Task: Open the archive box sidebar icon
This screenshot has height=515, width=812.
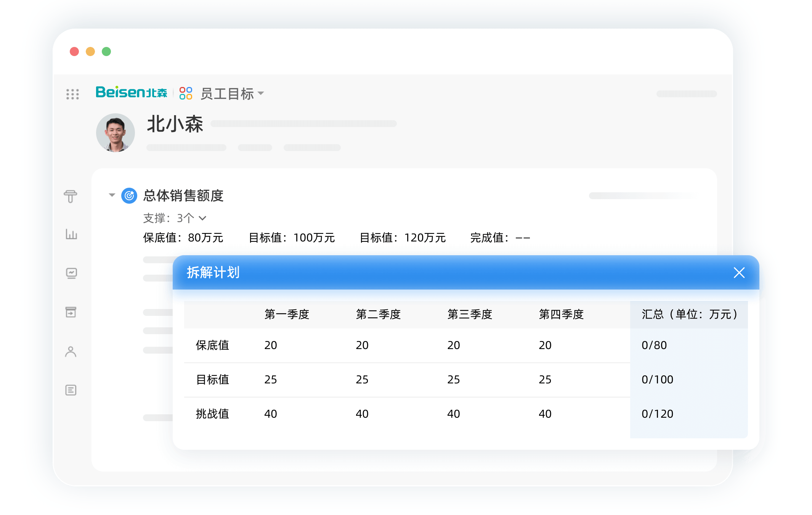Action: click(71, 312)
